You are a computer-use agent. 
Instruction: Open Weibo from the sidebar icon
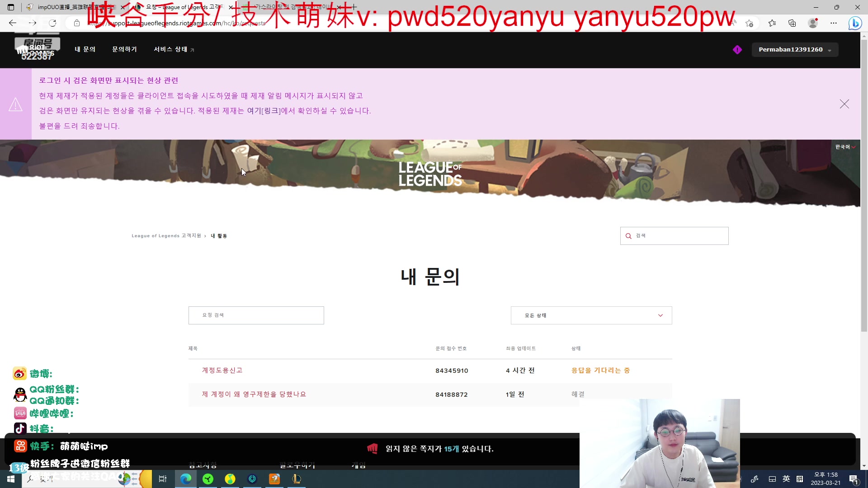[19, 374]
